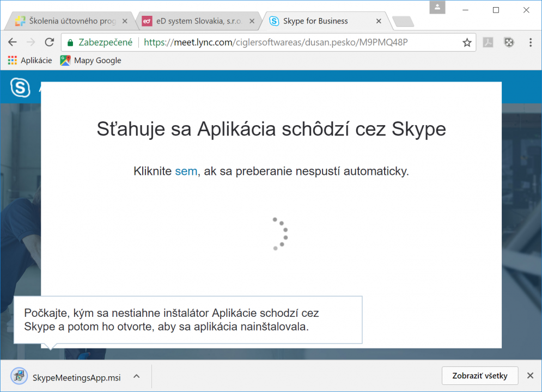Click the 'sem' download link
The image size is (542, 392).
click(186, 171)
